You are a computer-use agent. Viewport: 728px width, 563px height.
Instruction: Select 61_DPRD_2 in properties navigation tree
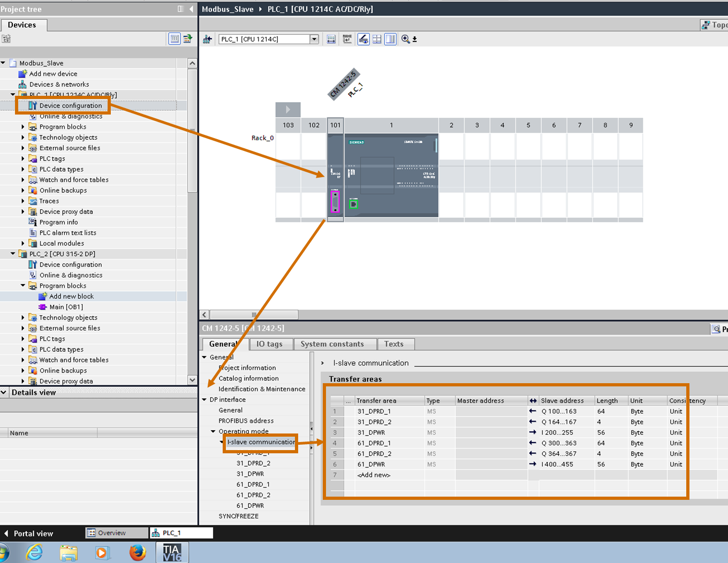(x=253, y=495)
